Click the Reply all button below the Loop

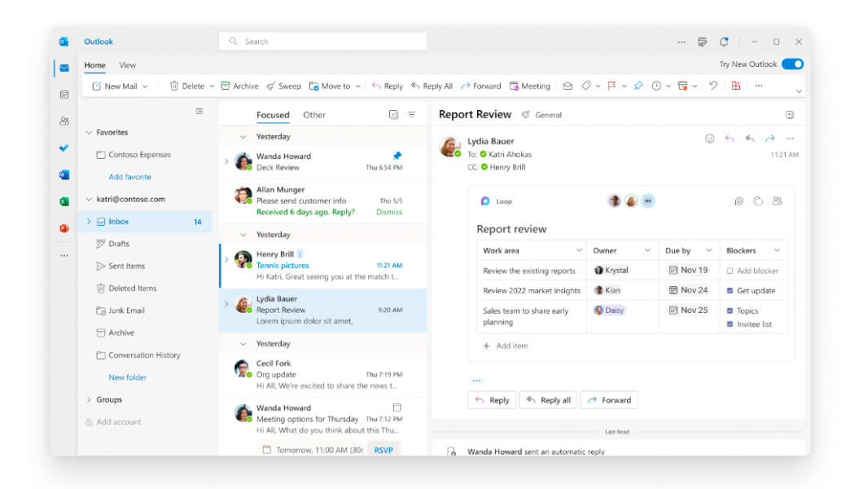(547, 399)
